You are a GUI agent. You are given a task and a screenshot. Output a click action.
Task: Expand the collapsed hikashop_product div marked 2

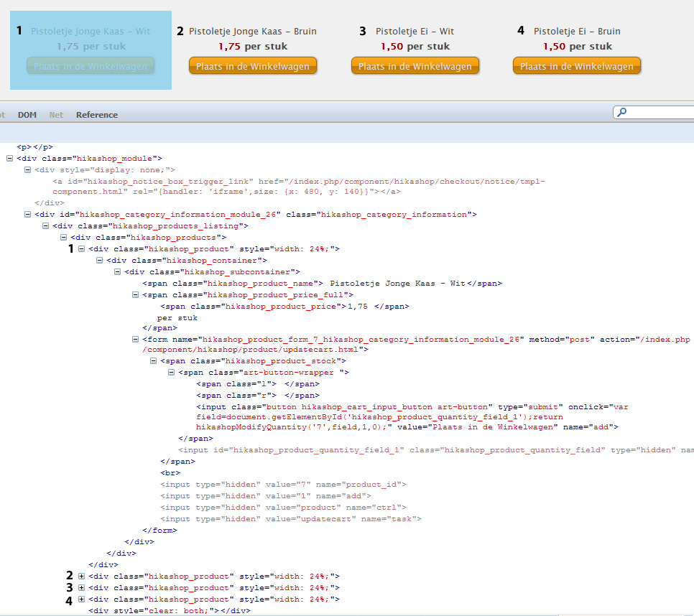(x=81, y=576)
